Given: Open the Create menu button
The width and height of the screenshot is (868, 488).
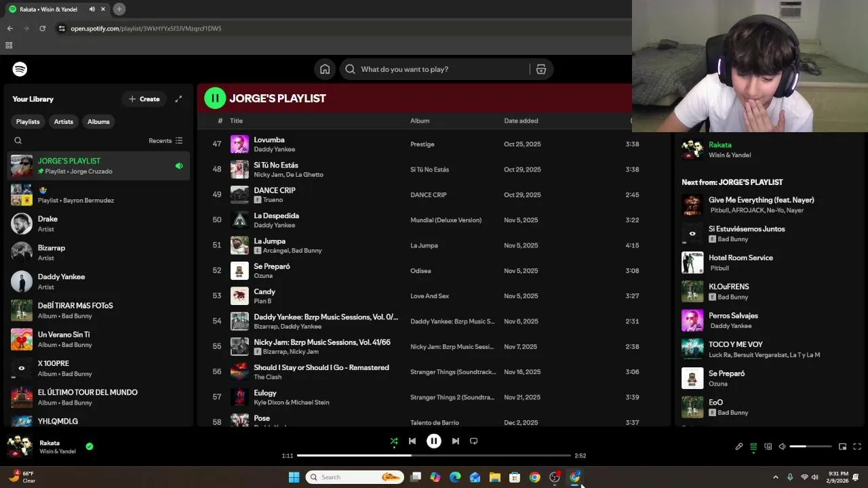Looking at the screenshot, I should [x=144, y=99].
